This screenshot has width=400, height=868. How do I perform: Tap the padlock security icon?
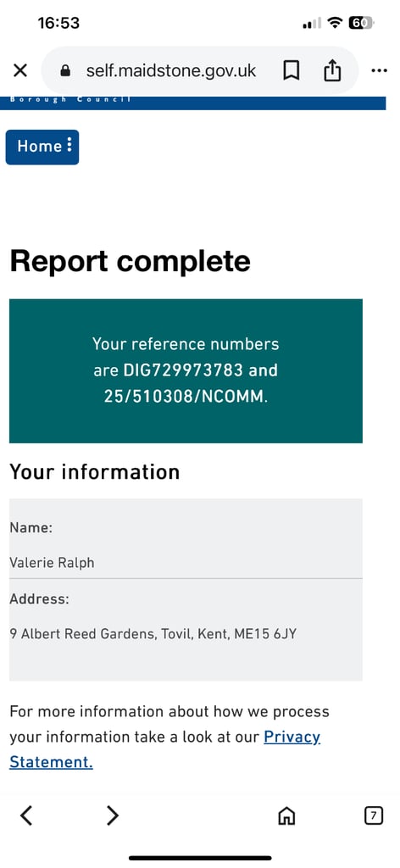click(65, 71)
